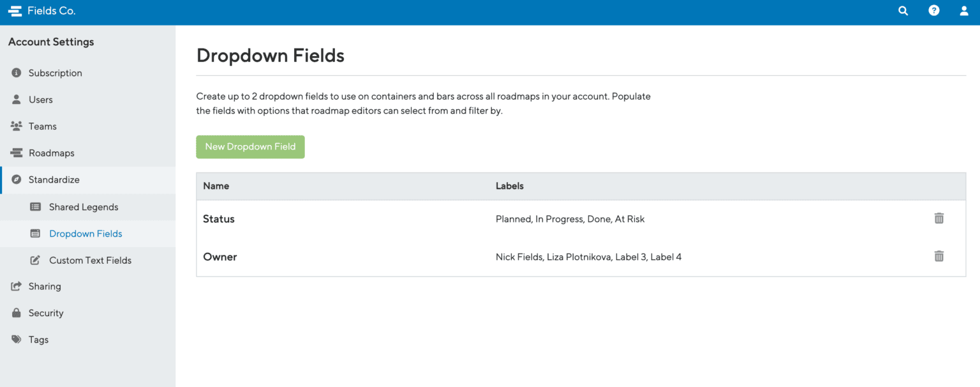Click the Custom Text Fields pencil icon
Image resolution: width=980 pixels, height=387 pixels.
click(36, 260)
